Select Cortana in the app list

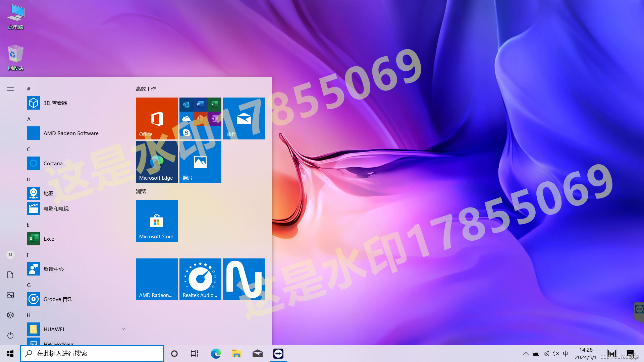coord(53,163)
